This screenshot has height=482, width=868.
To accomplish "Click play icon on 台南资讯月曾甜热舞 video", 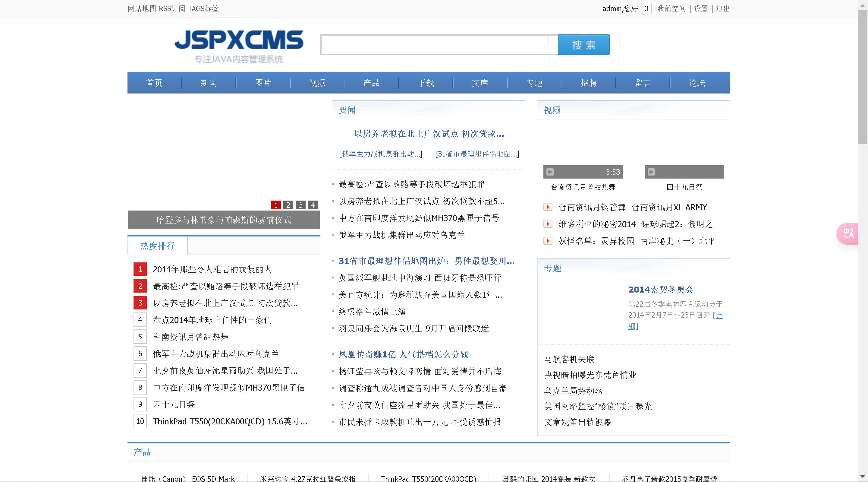I will tap(550, 172).
